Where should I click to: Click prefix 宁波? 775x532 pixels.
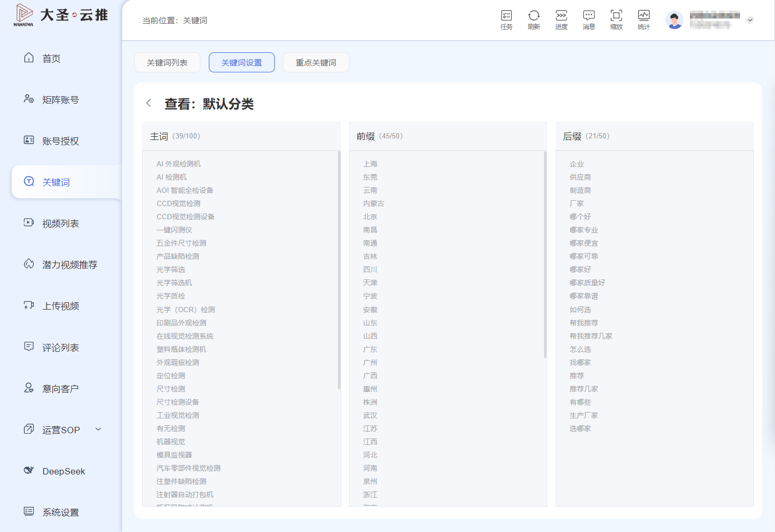tap(370, 296)
